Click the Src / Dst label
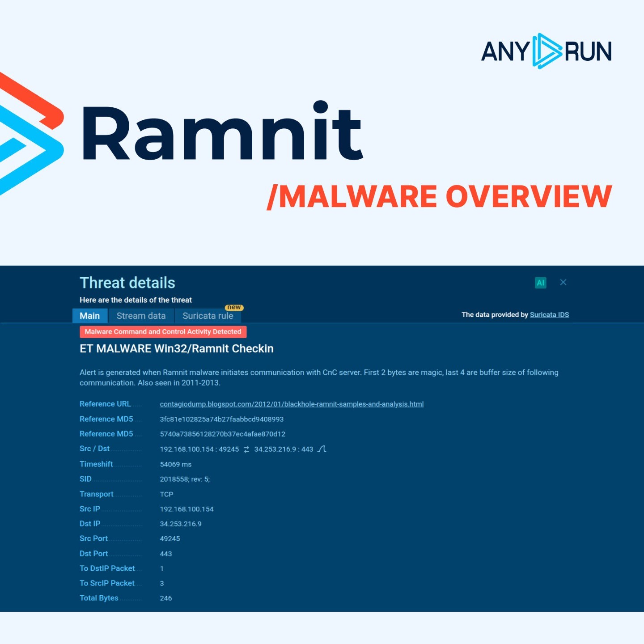The image size is (644, 644). pyautogui.click(x=94, y=449)
